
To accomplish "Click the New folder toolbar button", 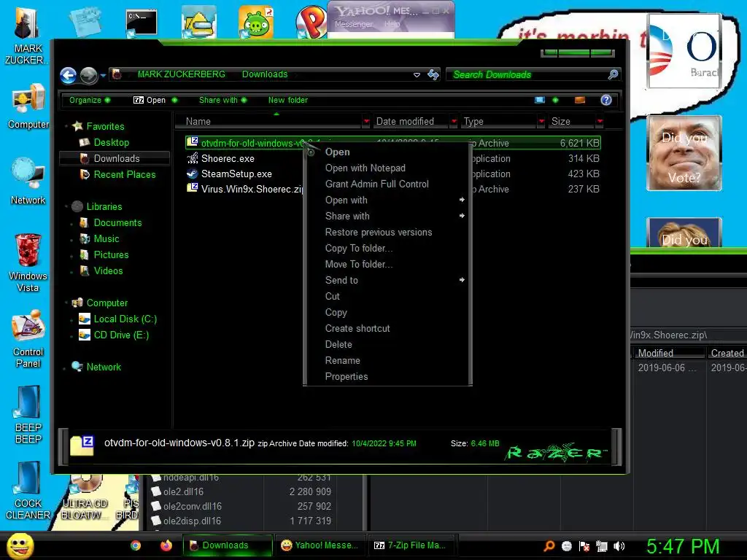I will click(x=287, y=100).
